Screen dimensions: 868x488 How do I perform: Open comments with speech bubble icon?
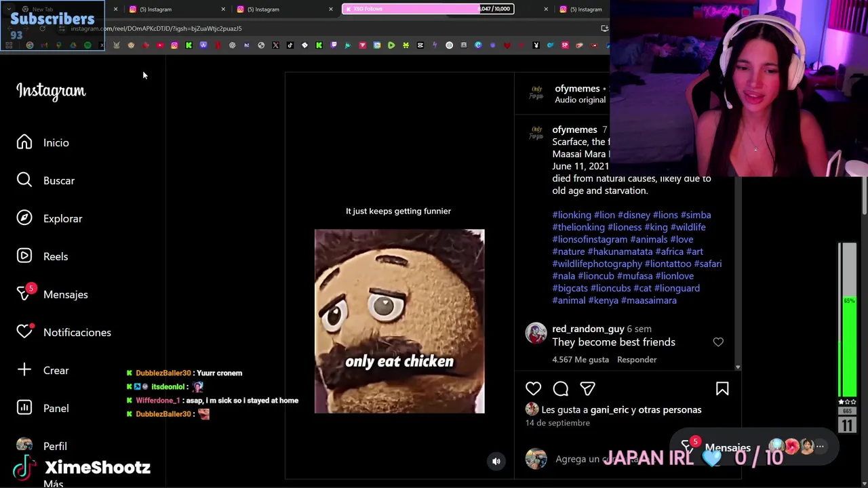pyautogui.click(x=561, y=388)
